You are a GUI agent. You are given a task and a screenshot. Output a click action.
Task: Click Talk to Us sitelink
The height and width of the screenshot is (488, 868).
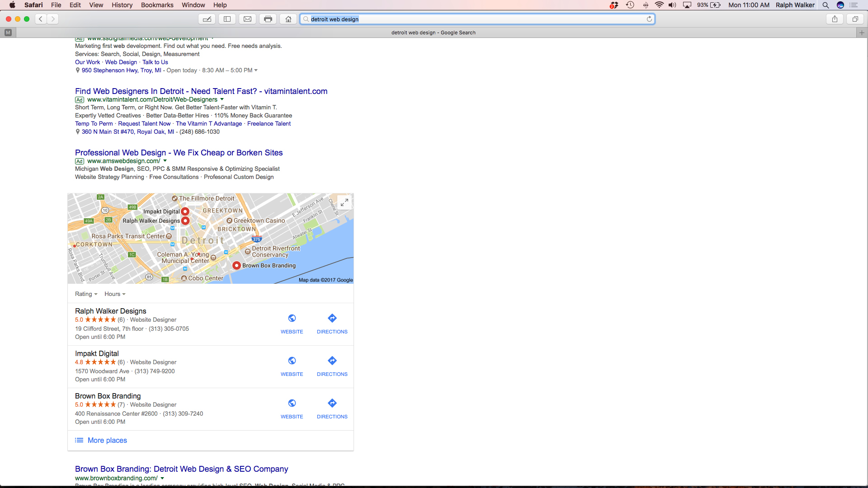tap(155, 62)
